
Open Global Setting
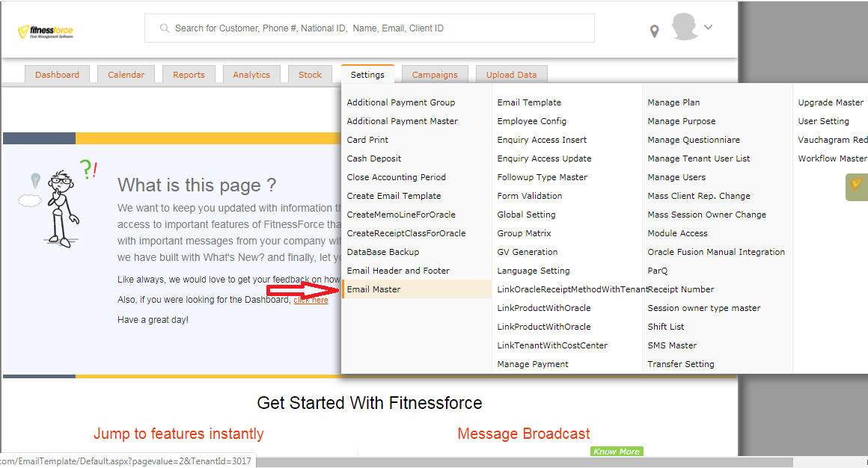(527, 215)
